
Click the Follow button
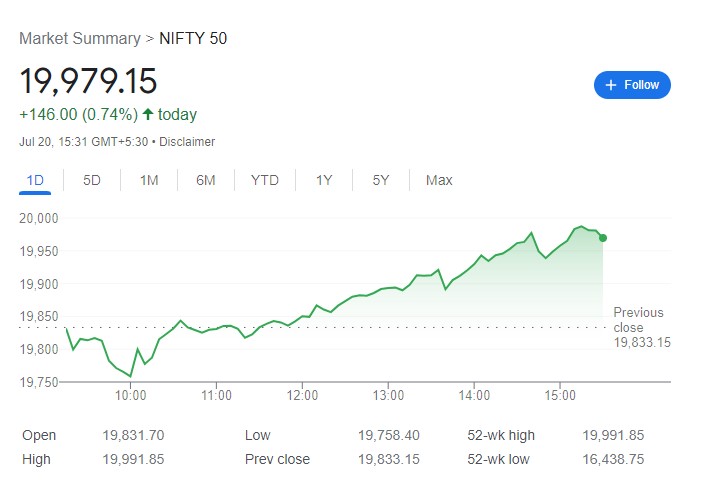tap(632, 85)
